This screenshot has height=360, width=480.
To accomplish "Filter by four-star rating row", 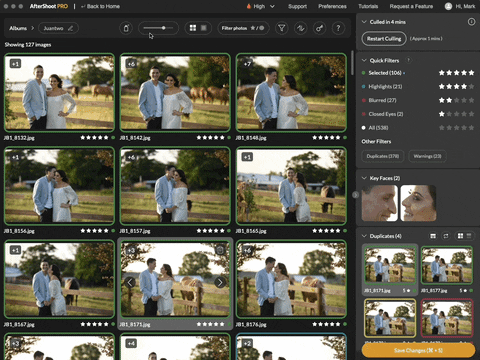I will tap(456, 87).
